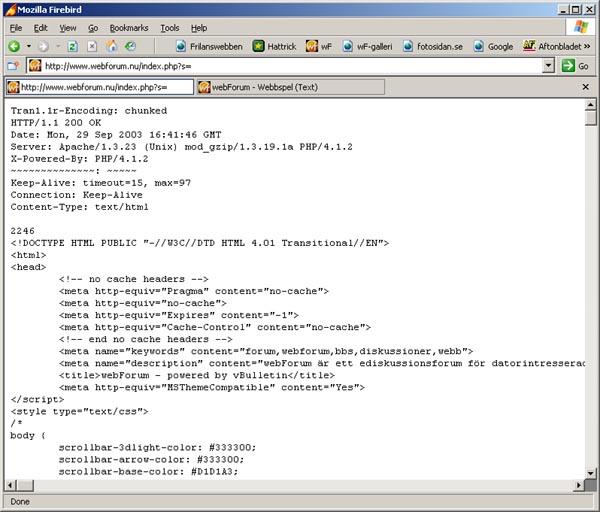
Task: Click the green Go button
Action: 575,66
